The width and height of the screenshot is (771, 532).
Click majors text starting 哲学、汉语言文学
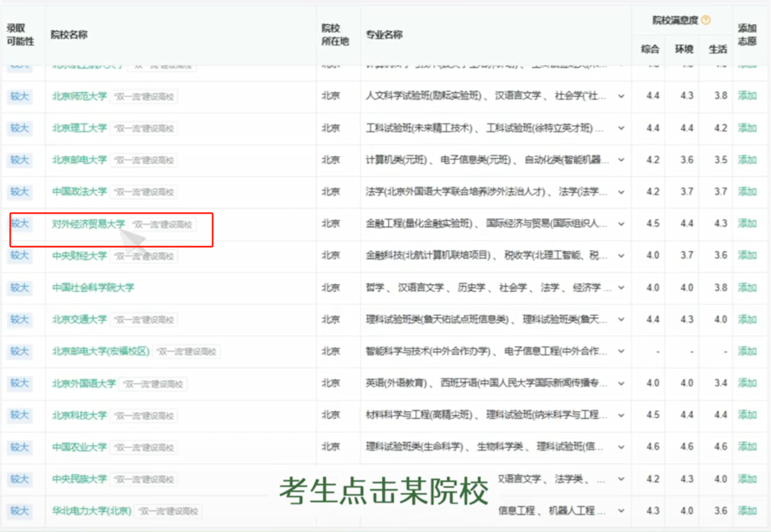(x=488, y=288)
